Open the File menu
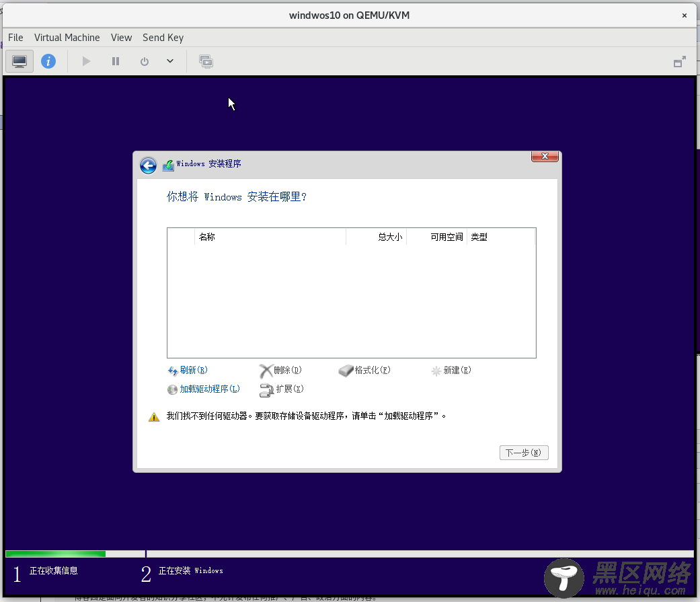Screen dimensions: 700x602 tap(15, 38)
